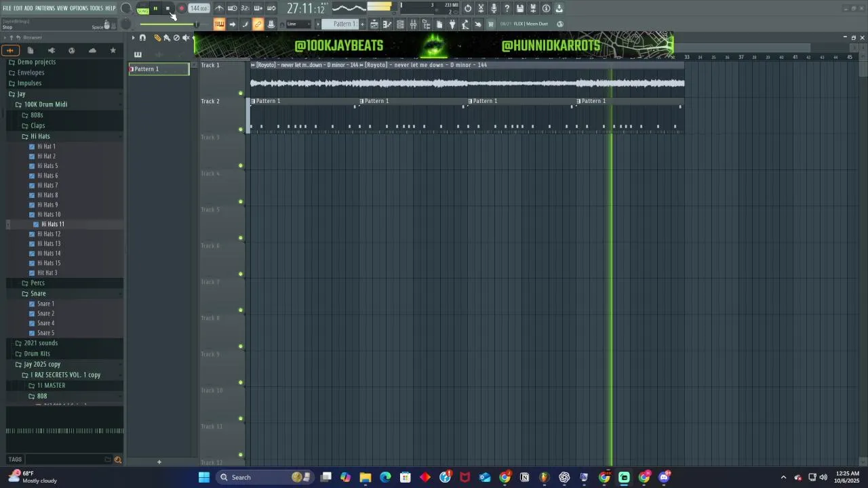The height and width of the screenshot is (488, 868).
Task: Open Windows Start menu
Action: [204, 477]
